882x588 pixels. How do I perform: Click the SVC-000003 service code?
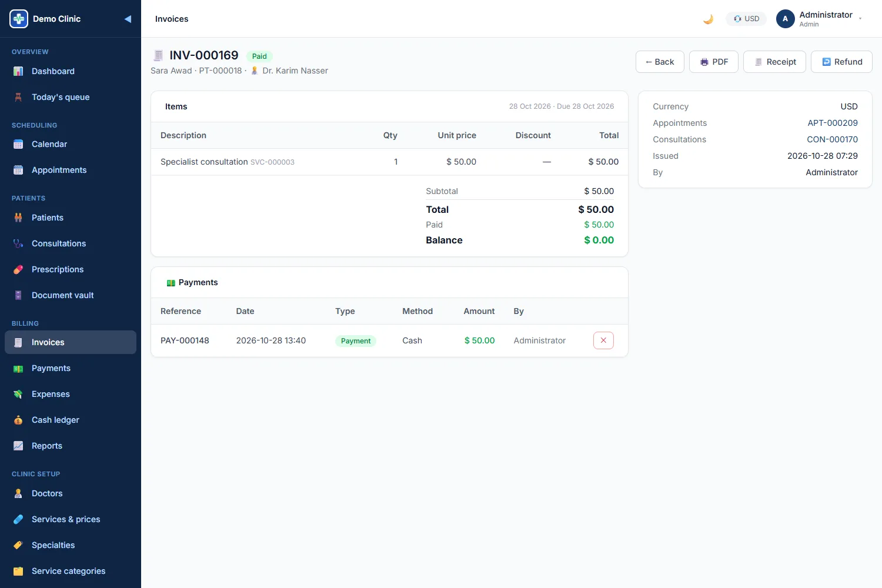pos(272,162)
